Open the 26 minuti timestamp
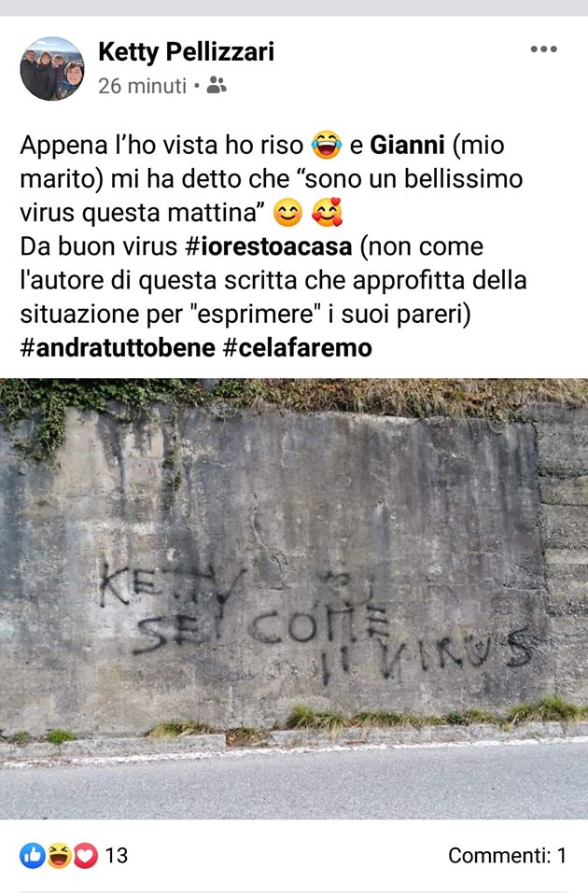The width and height of the screenshot is (588, 896). pos(142,86)
